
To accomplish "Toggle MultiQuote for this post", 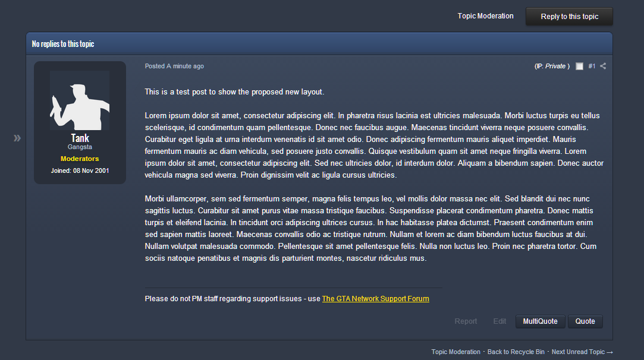I will pyautogui.click(x=540, y=321).
